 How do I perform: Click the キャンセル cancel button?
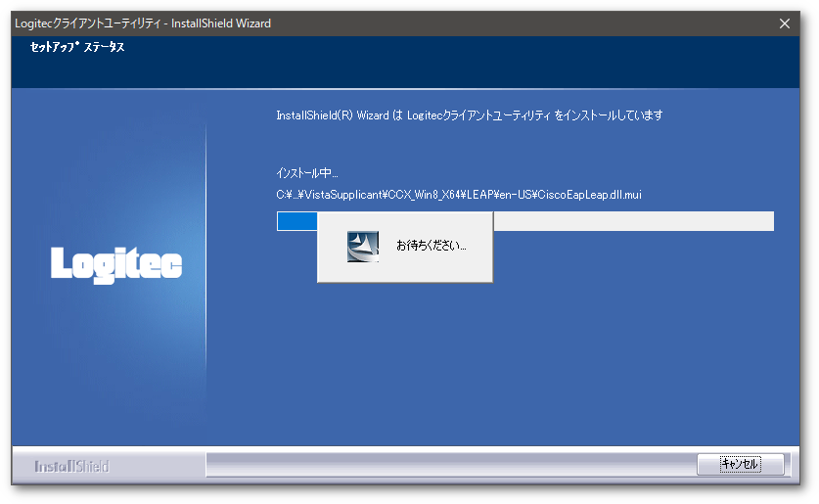[740, 464]
